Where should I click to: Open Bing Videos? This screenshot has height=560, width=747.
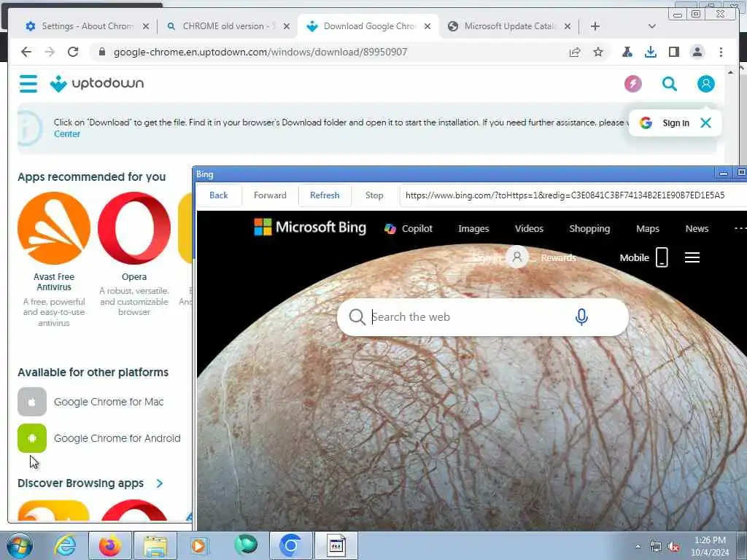(x=529, y=228)
